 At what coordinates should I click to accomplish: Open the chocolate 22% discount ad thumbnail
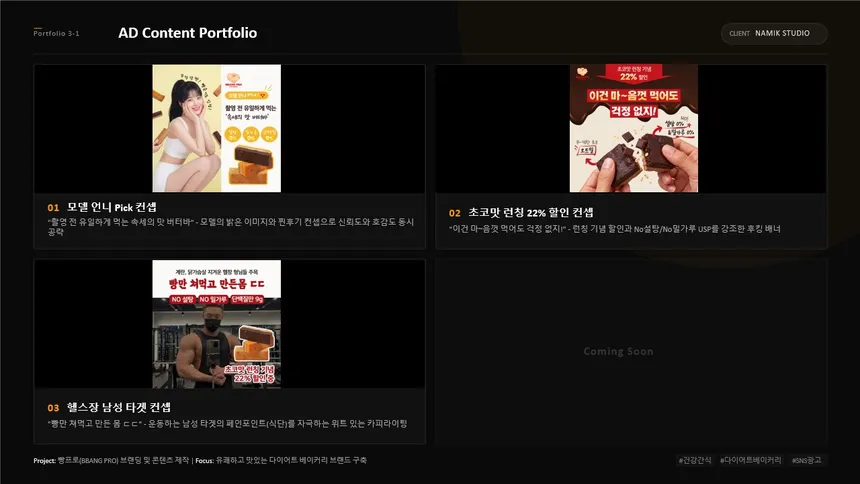pos(633,128)
